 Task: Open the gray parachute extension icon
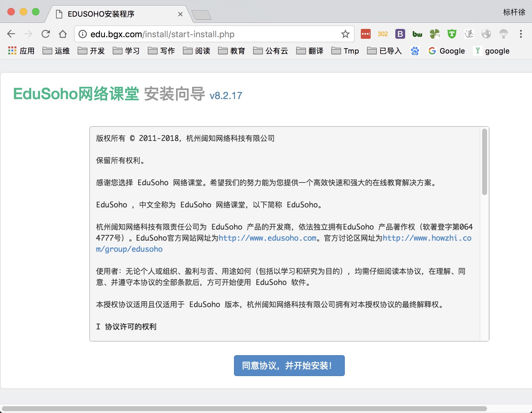coord(503,34)
